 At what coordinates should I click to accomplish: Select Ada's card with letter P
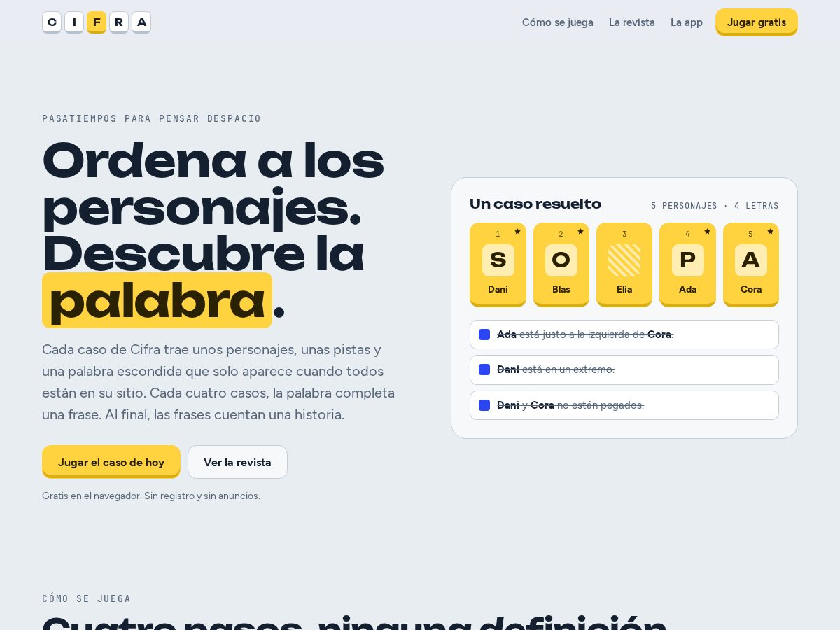coord(687,265)
